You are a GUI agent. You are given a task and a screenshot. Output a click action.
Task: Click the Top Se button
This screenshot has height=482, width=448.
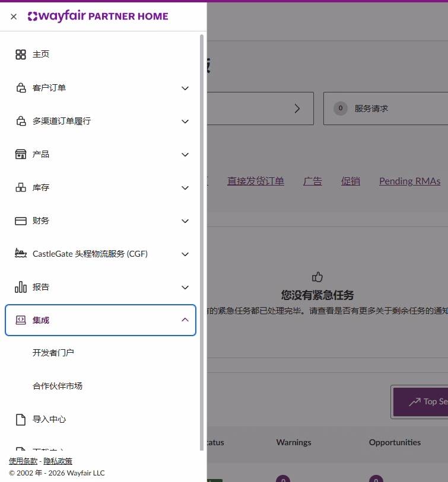[x=421, y=402]
